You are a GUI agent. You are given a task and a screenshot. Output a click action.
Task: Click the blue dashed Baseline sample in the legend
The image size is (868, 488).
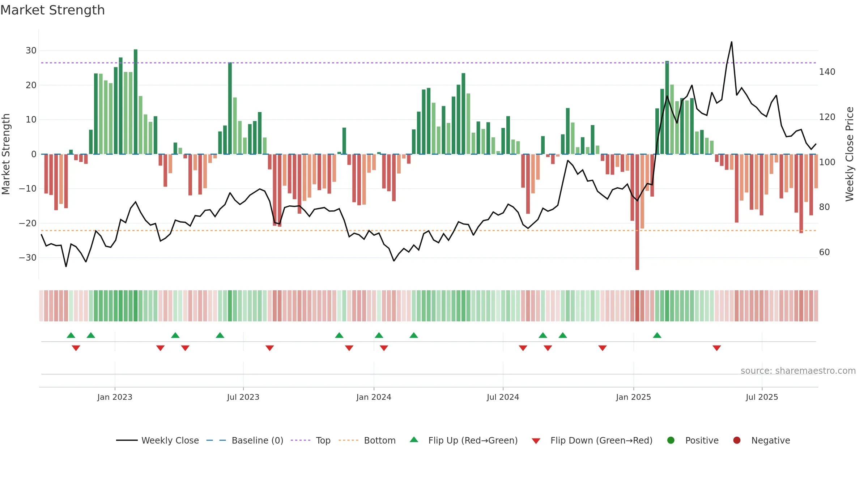pyautogui.click(x=216, y=440)
